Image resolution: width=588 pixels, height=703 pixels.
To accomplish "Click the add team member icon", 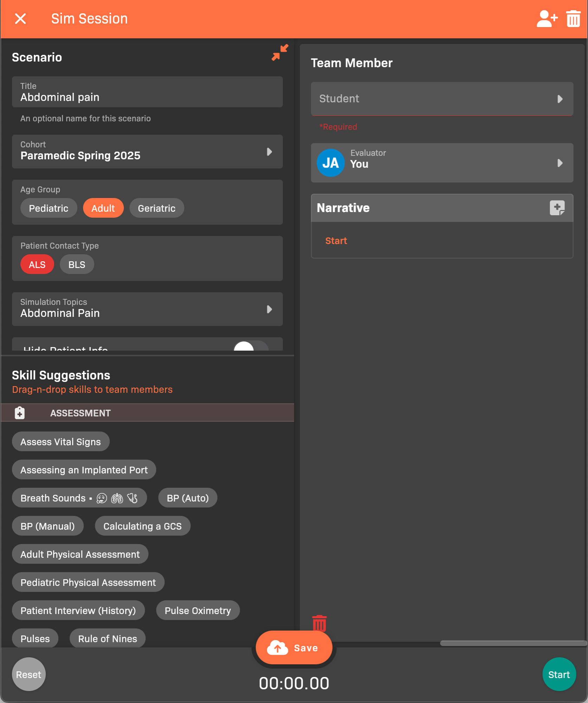I will [547, 19].
